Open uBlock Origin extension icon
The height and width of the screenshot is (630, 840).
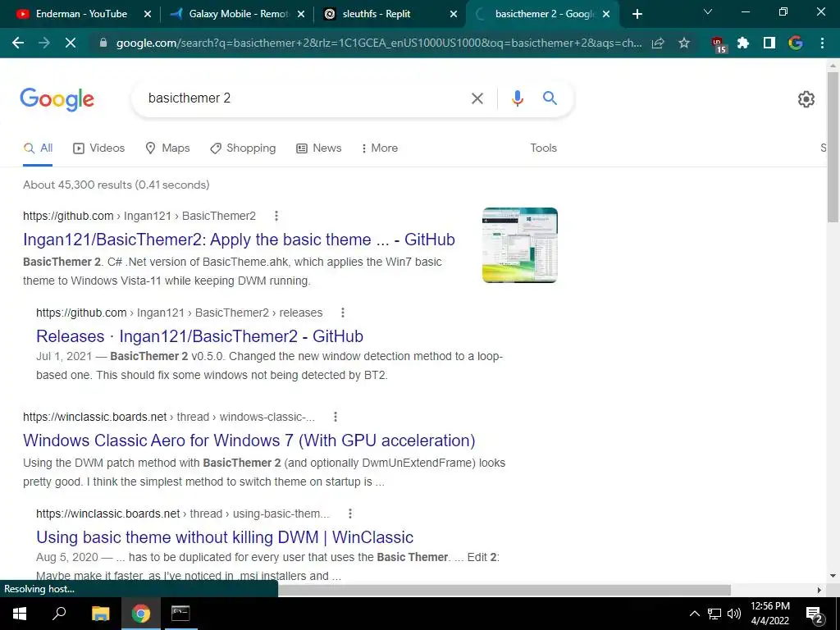(718, 44)
